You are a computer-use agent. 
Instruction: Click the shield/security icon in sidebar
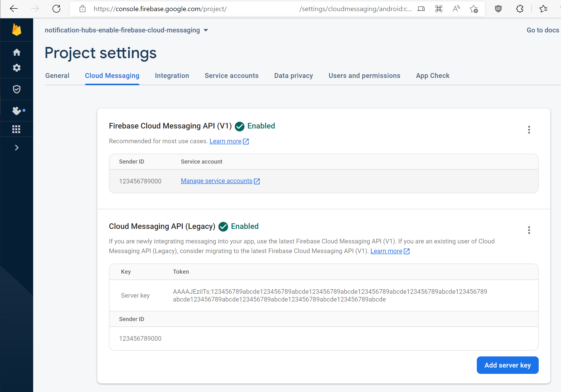(x=17, y=89)
